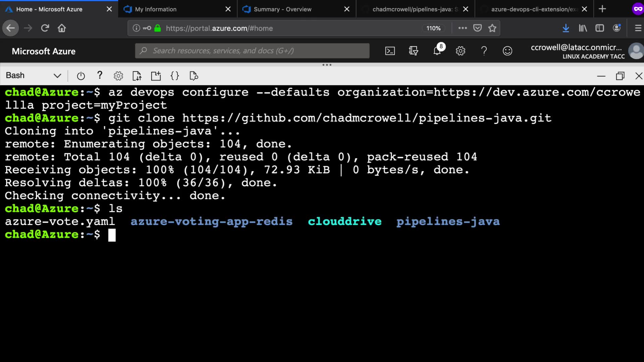Click the web preview icon

coord(194,76)
